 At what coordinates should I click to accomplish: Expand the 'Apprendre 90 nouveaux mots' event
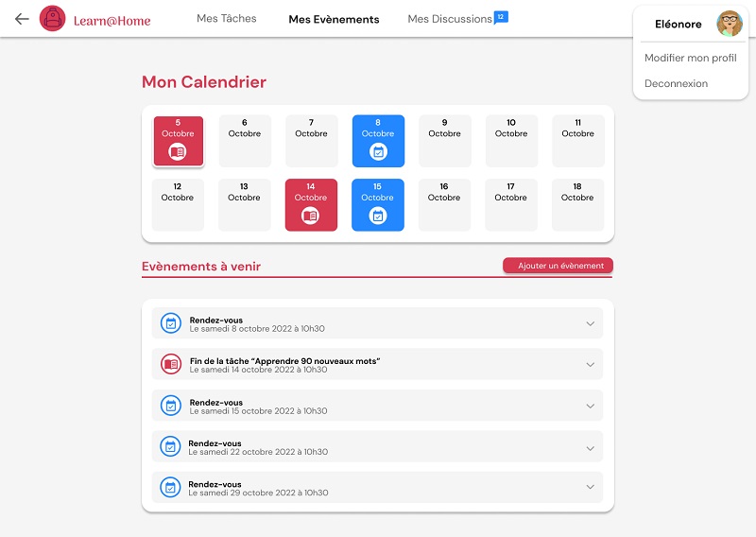tap(590, 364)
